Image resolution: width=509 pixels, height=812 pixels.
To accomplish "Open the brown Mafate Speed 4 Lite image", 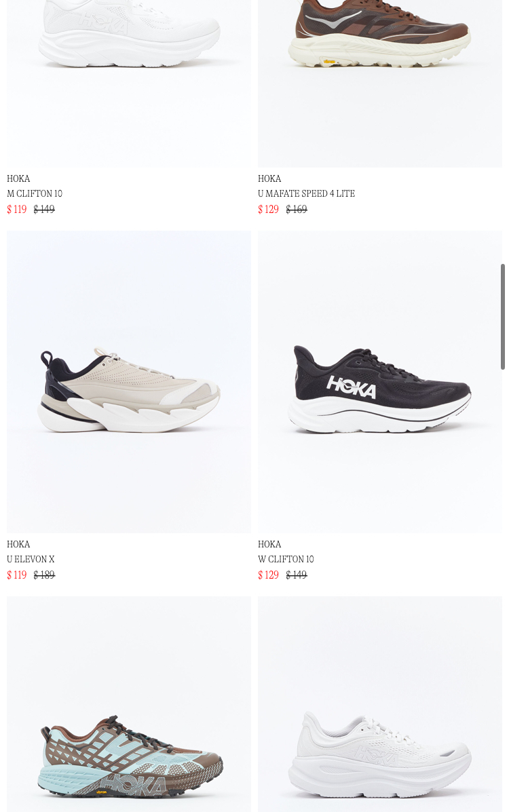I will pos(380,83).
